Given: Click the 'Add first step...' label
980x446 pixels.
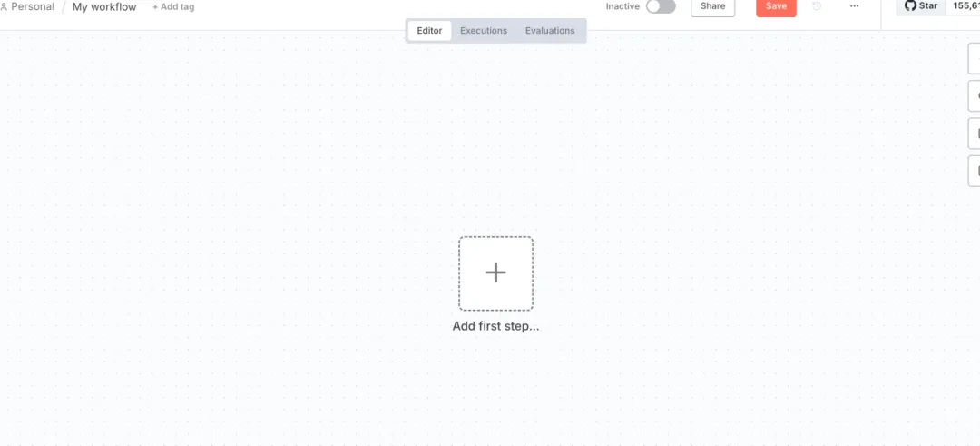Looking at the screenshot, I should (495, 326).
